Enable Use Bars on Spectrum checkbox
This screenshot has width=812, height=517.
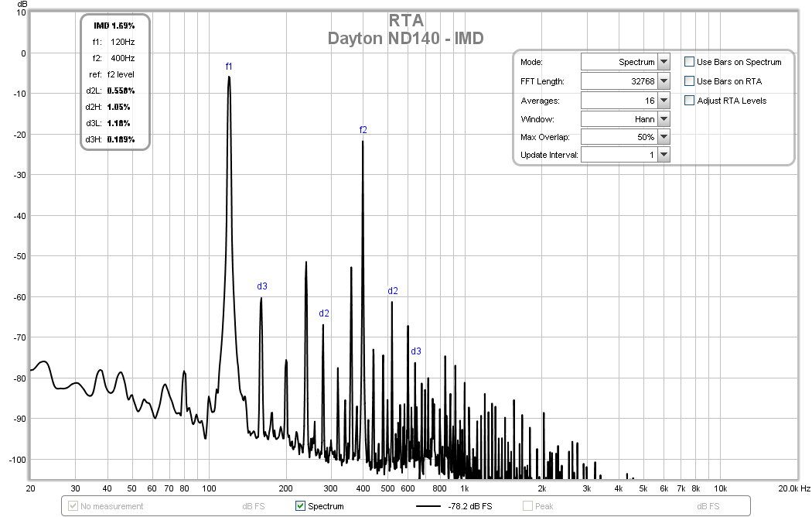coord(689,62)
